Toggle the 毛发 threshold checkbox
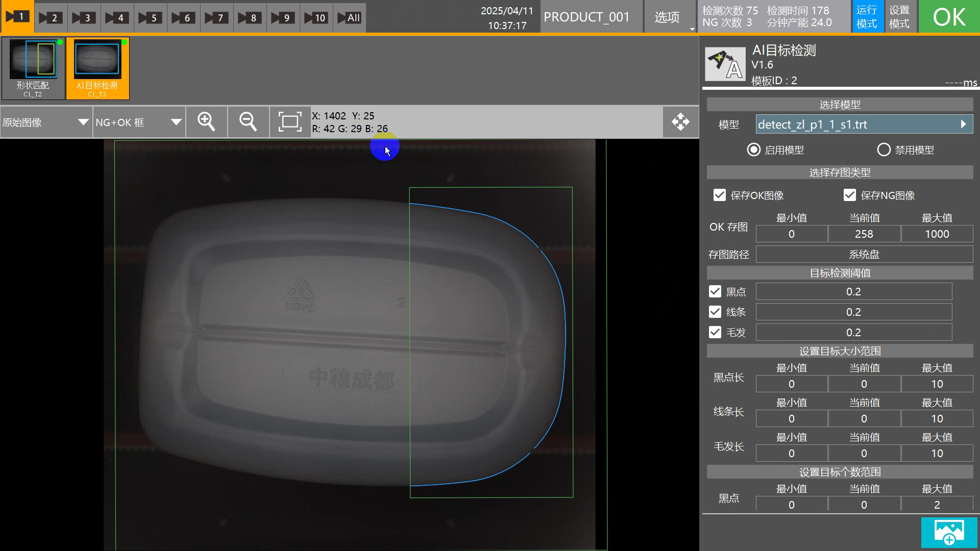This screenshot has width=980, height=551. tap(715, 332)
